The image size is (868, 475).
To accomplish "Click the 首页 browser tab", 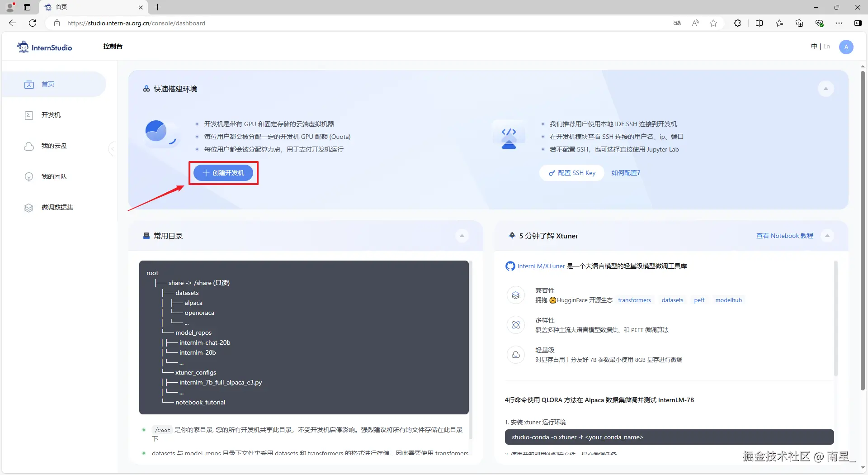I will pos(94,7).
